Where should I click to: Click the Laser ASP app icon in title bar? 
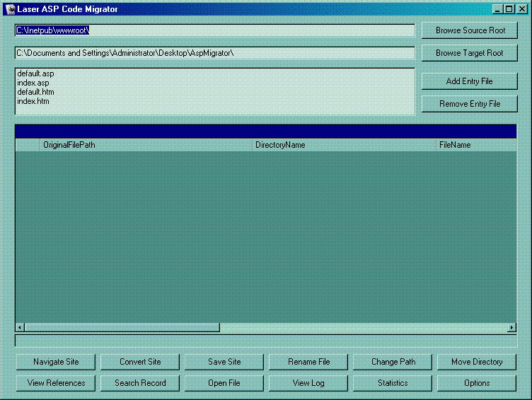click(x=9, y=9)
